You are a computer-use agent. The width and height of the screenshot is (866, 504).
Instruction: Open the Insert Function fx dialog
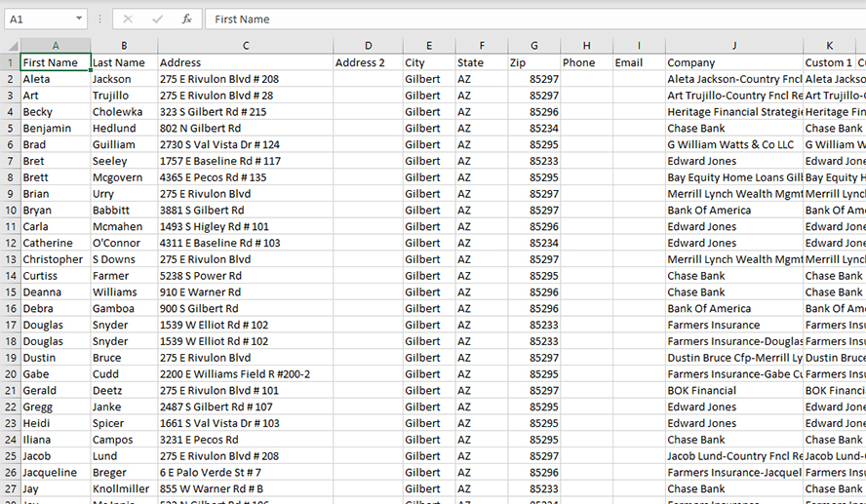(186, 19)
